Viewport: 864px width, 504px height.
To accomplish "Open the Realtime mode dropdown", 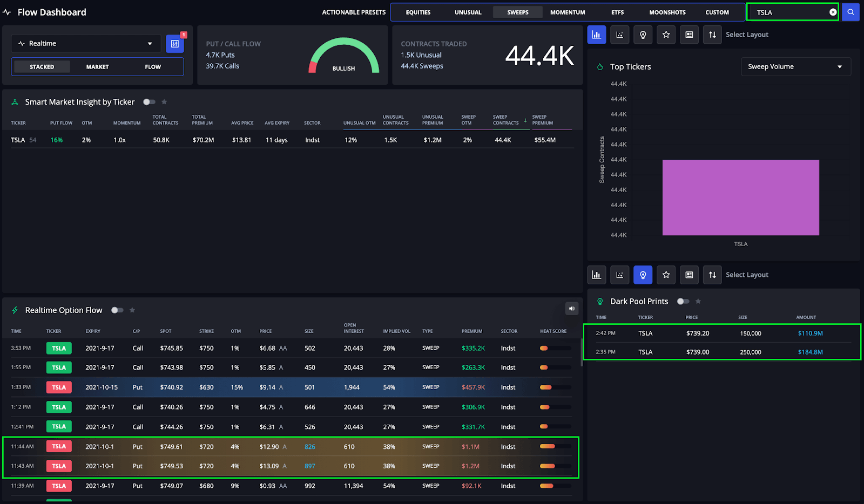I will [86, 44].
